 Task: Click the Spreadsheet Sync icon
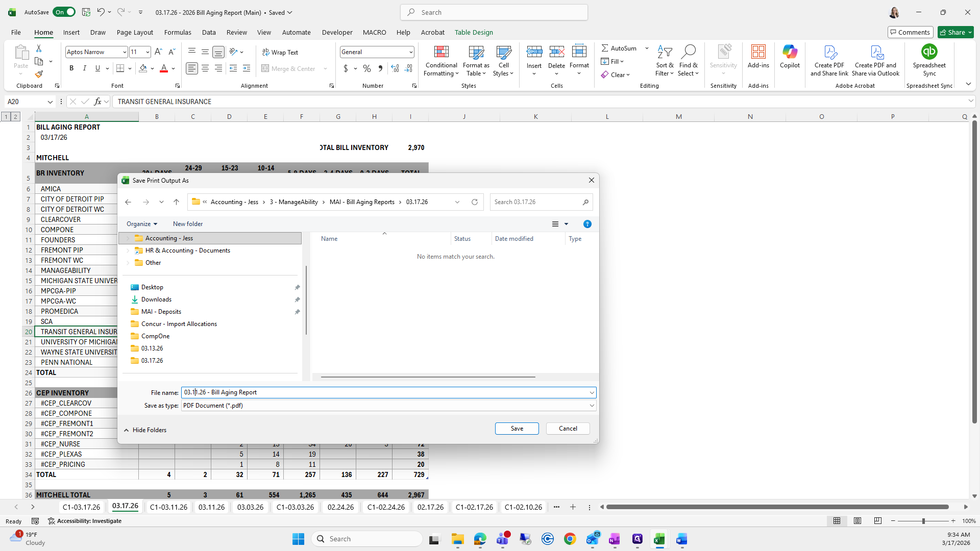pos(929,52)
